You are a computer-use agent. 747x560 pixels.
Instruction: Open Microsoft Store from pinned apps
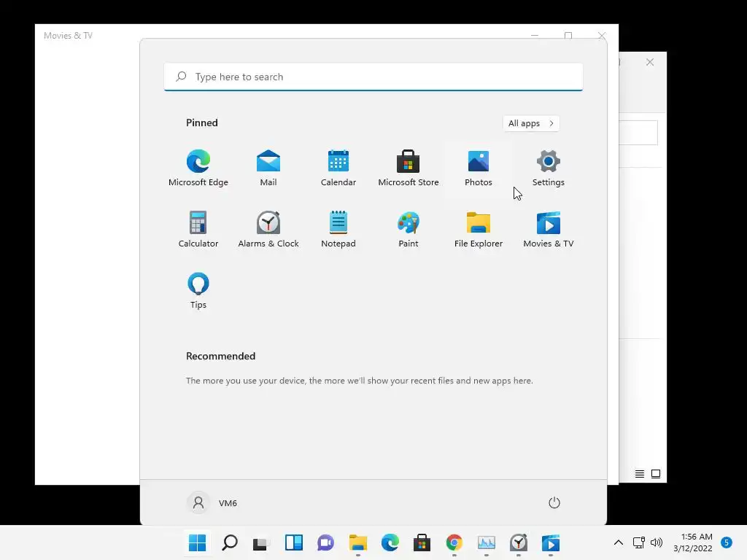409,168
